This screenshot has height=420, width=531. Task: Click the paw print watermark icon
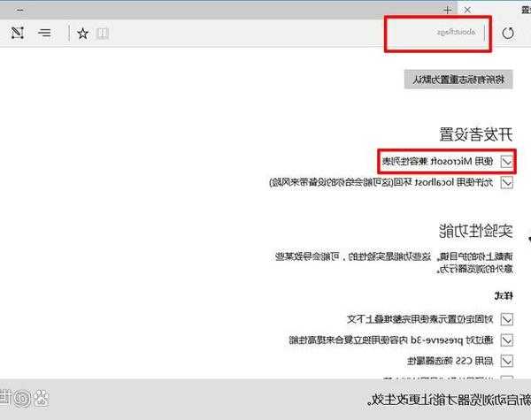[41, 396]
